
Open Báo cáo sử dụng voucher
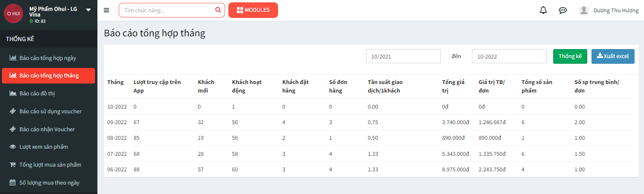click(x=50, y=111)
